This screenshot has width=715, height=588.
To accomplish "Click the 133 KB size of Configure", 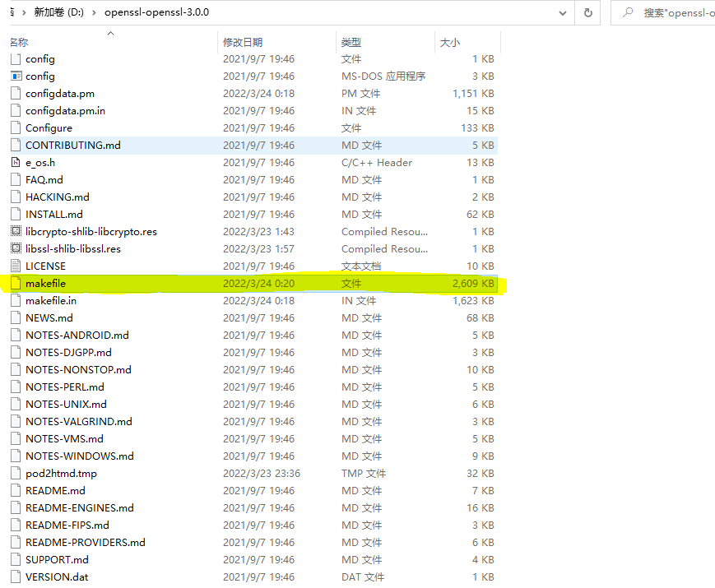I will click(477, 128).
